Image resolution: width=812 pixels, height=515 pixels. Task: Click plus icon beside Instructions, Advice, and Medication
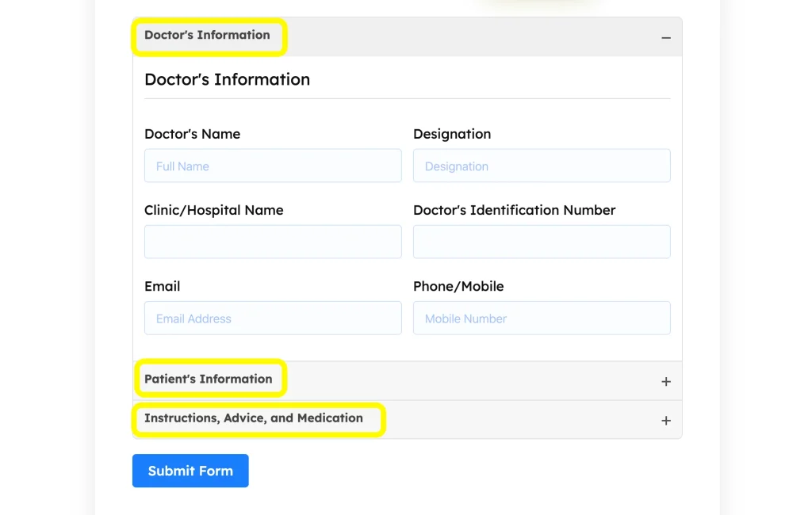tap(665, 421)
